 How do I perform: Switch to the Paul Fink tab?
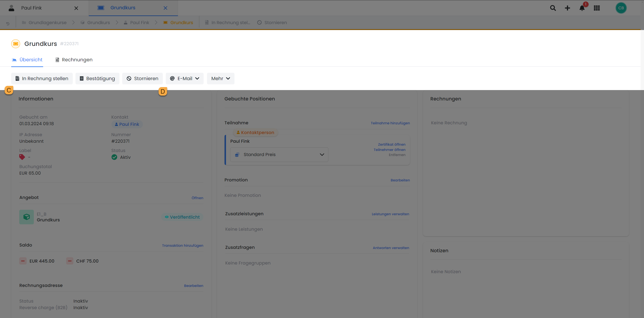pos(32,8)
